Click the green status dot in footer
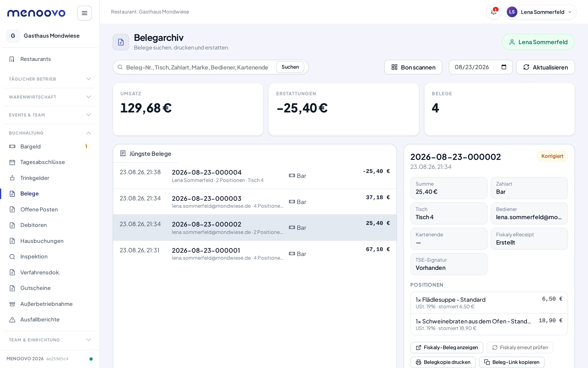The image size is (588, 368). [x=91, y=359]
